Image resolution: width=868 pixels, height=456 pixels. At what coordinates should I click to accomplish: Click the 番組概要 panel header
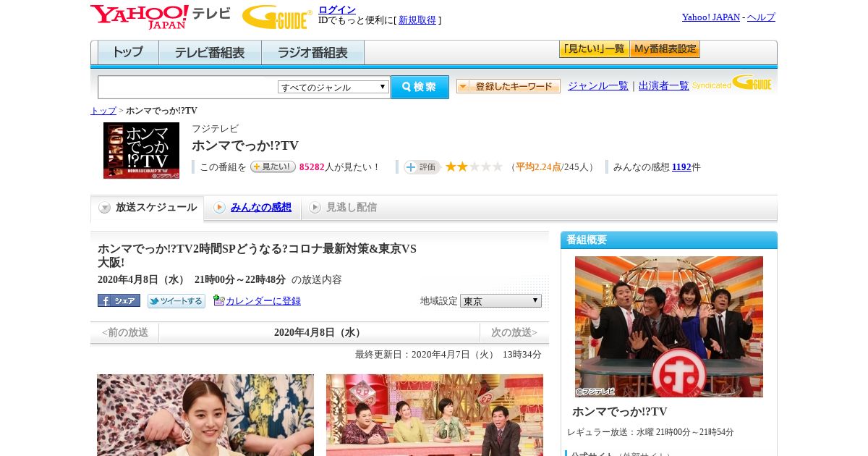[669, 240]
